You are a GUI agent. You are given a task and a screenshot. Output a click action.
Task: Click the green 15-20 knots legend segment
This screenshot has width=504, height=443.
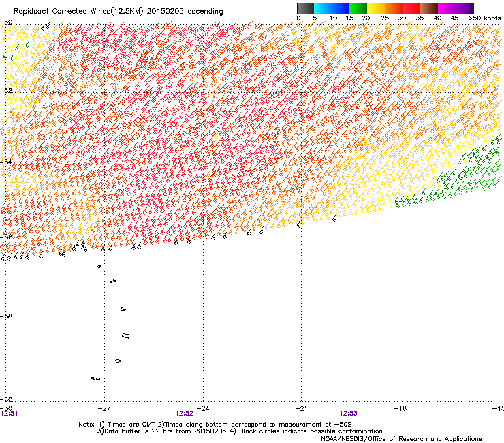coord(358,8)
